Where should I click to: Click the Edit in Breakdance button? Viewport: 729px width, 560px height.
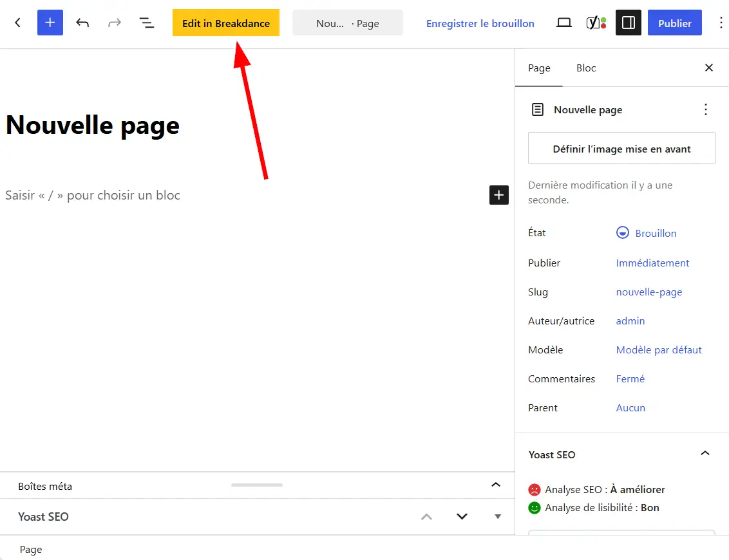click(226, 23)
